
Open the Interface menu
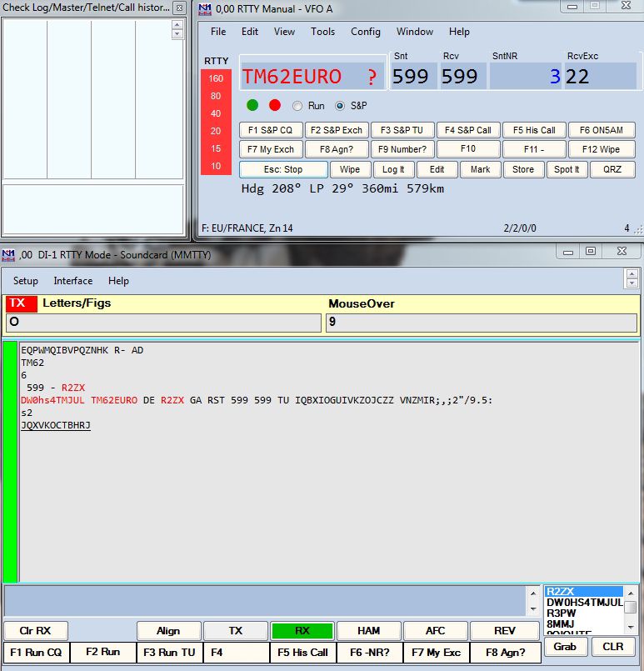tap(73, 281)
